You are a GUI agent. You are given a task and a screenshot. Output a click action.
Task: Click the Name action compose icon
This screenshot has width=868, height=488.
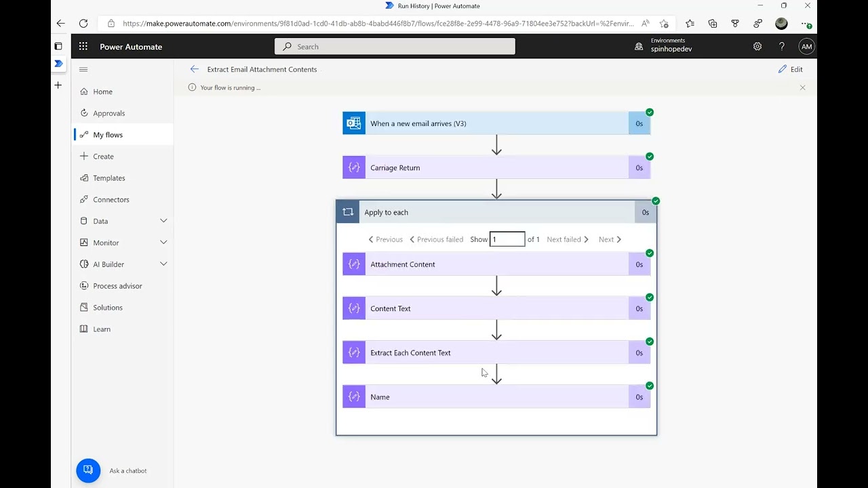pyautogui.click(x=354, y=396)
